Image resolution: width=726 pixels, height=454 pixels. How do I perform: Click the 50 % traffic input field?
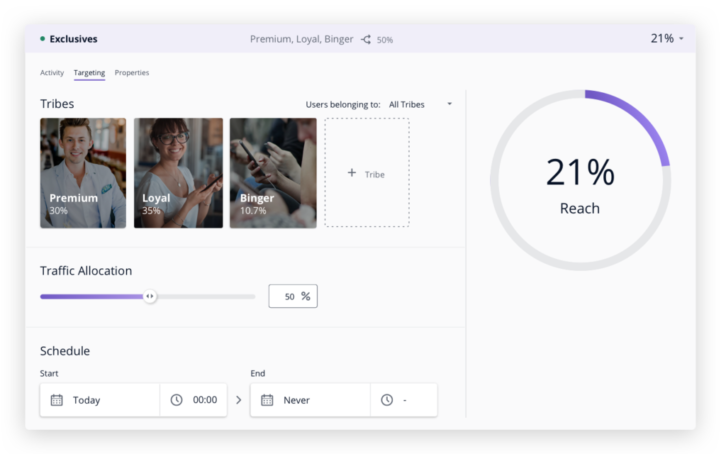pyautogui.click(x=293, y=296)
